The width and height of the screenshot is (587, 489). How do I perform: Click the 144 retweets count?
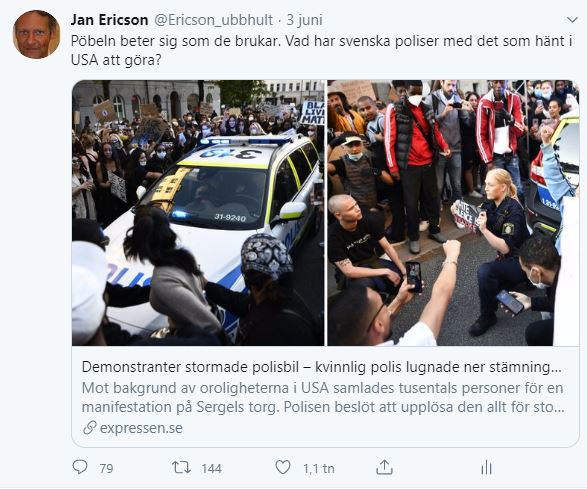(212, 468)
